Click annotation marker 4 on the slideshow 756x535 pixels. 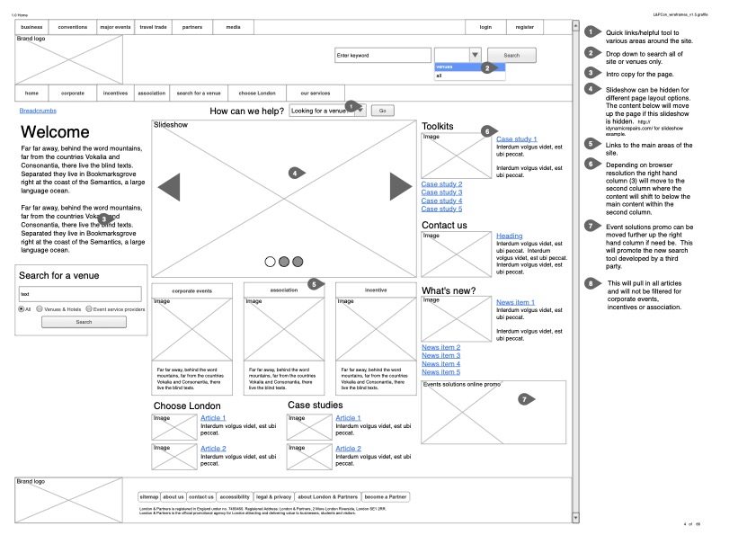[294, 173]
